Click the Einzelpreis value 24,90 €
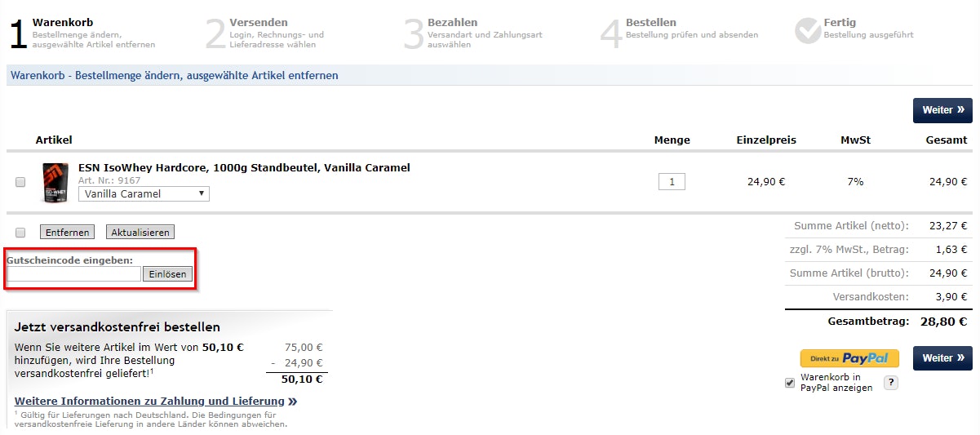This screenshot has height=435, width=980. [x=766, y=182]
